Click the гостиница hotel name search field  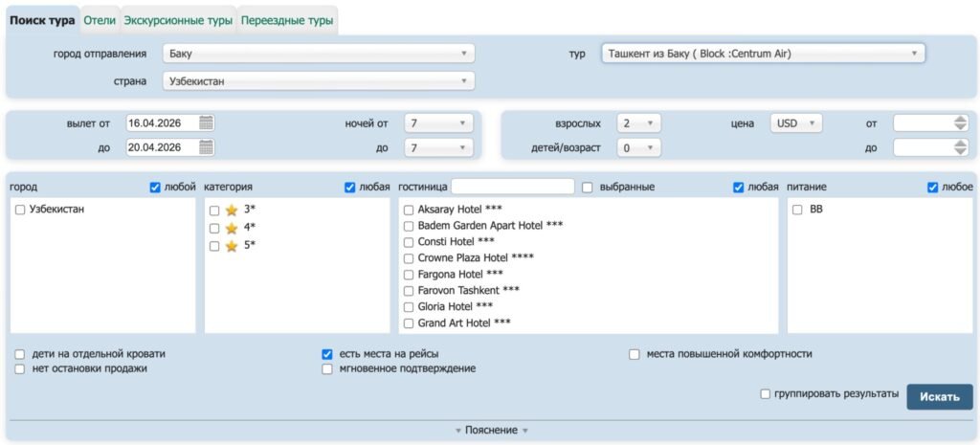pos(512,187)
